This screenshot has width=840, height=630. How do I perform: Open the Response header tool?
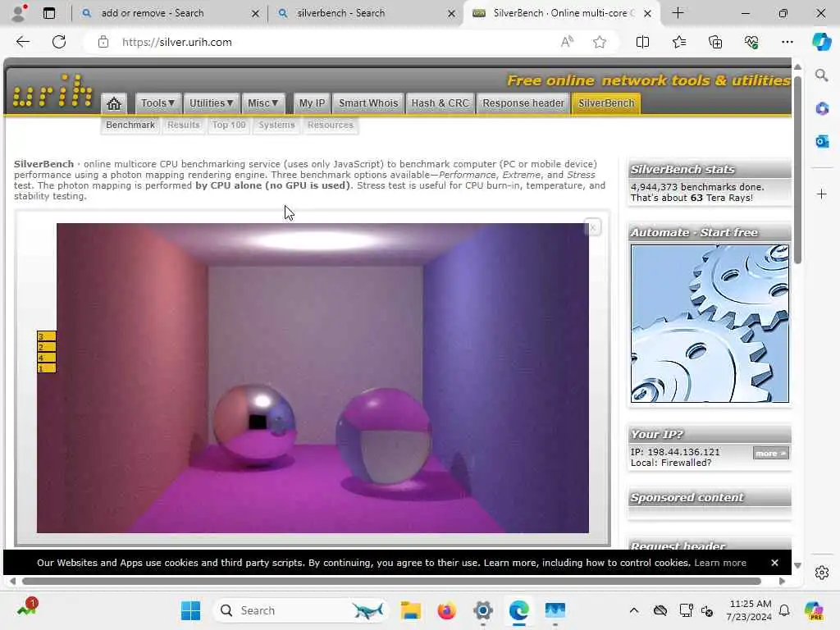pos(523,103)
